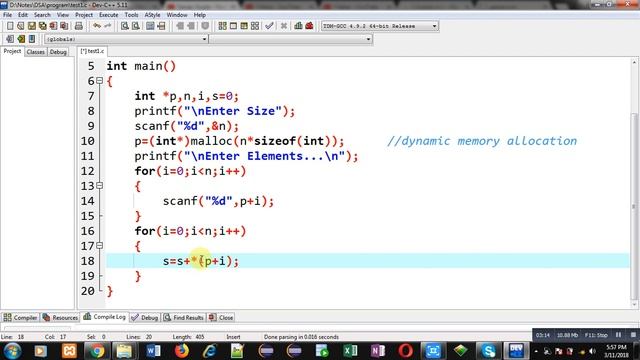
Task: Open Excel from the taskbar
Action: point(350,351)
